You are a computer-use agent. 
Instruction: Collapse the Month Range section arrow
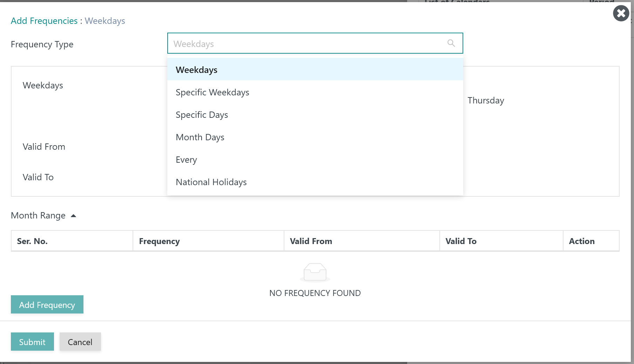73,216
